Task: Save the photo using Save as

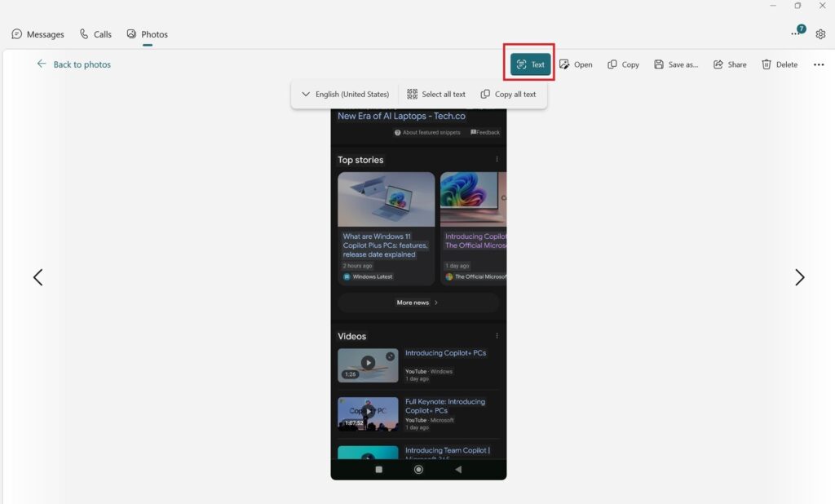Action: (675, 64)
